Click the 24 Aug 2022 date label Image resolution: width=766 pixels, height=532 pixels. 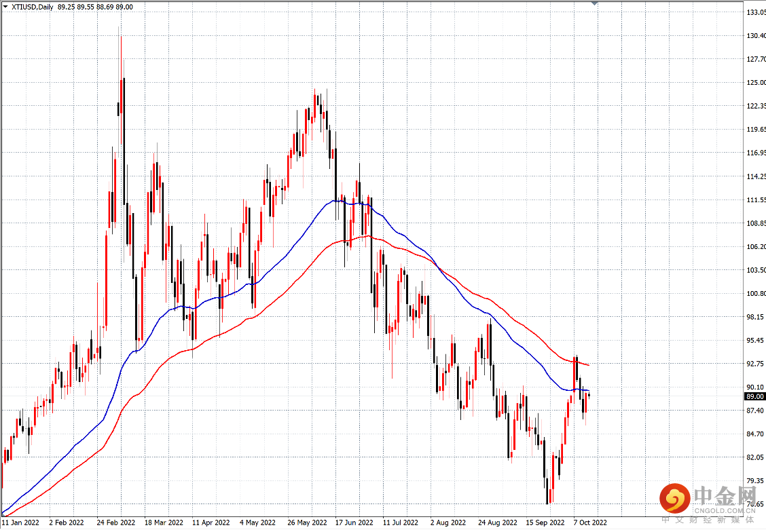point(498,522)
